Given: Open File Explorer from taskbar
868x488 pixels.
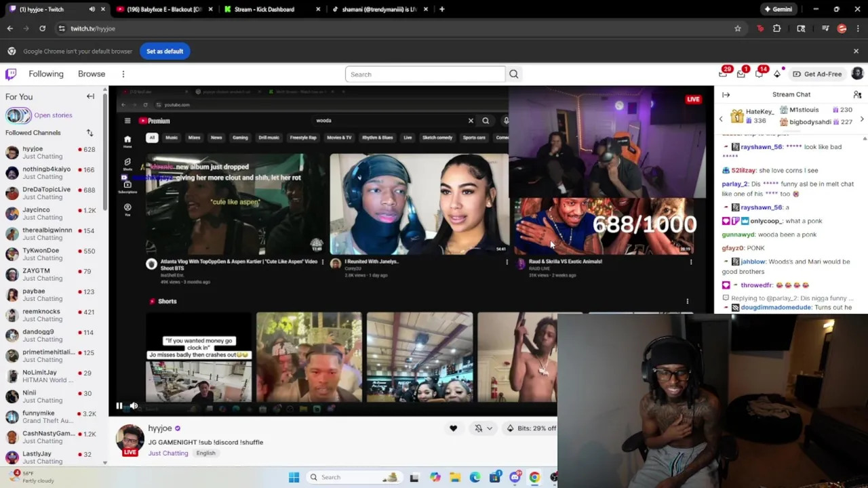Looking at the screenshot, I should point(455,477).
